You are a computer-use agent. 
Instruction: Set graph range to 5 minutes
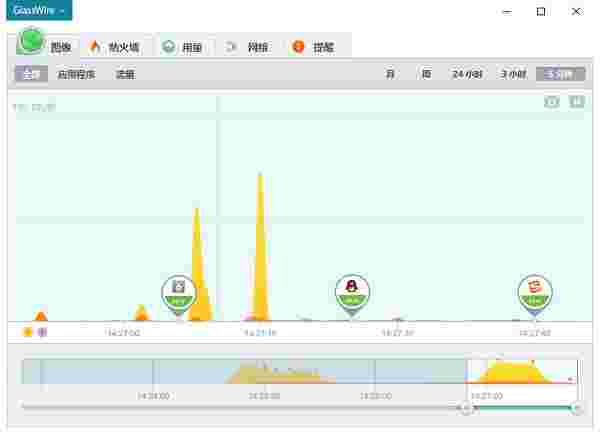(561, 74)
